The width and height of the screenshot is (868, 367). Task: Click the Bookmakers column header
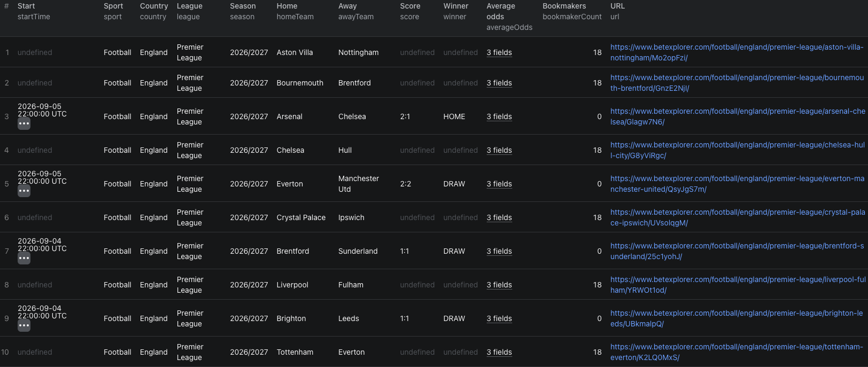(564, 6)
